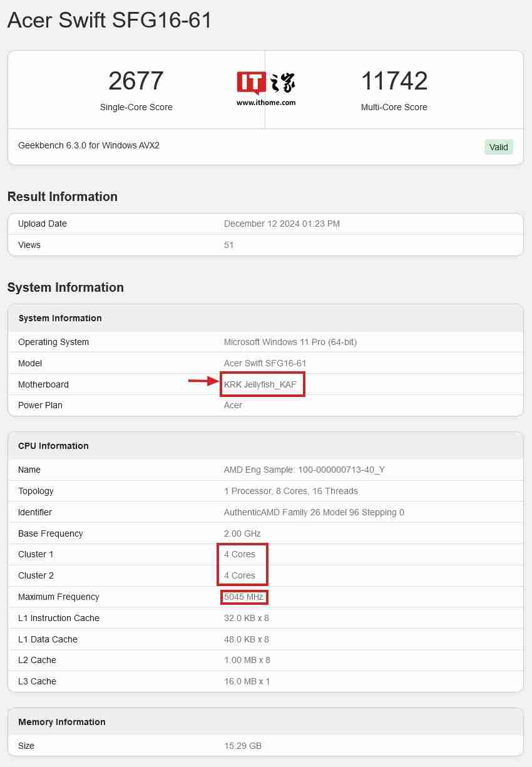This screenshot has width=532, height=767.
Task: Click the red arrow pointing to motherboard
Action: [203, 379]
